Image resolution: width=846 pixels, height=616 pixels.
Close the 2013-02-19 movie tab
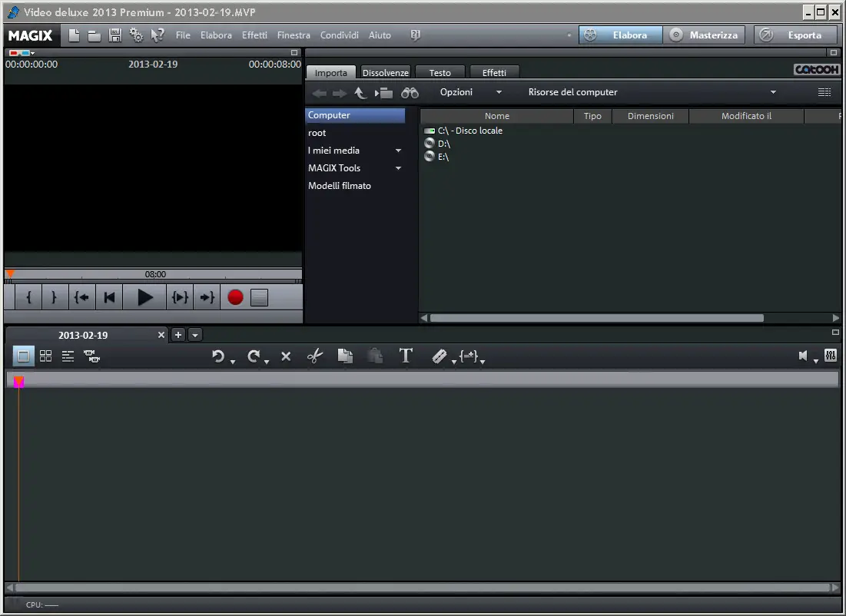pyautogui.click(x=161, y=335)
